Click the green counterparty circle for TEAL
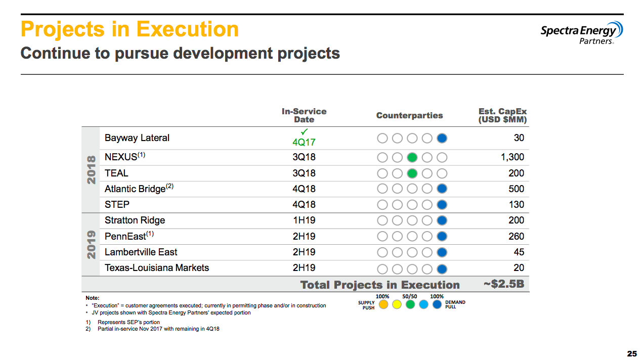 tap(412, 173)
